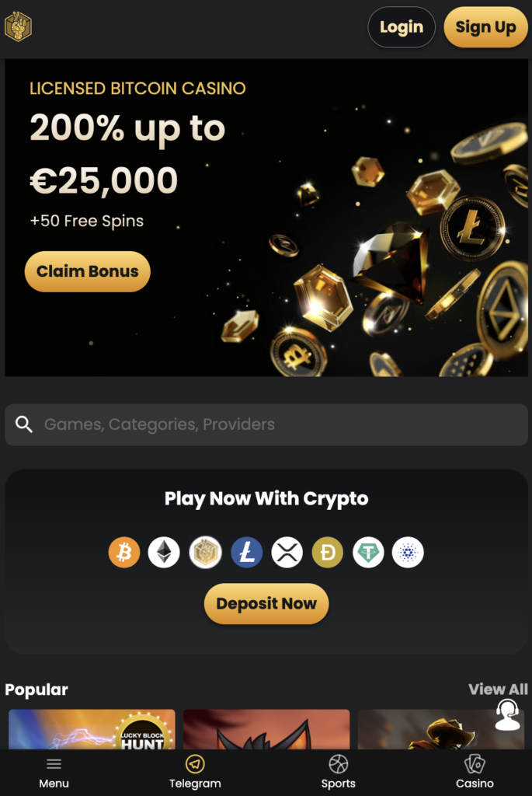Image resolution: width=532 pixels, height=796 pixels.
Task: Choose the Litecoin crypto icon
Action: [x=247, y=553]
